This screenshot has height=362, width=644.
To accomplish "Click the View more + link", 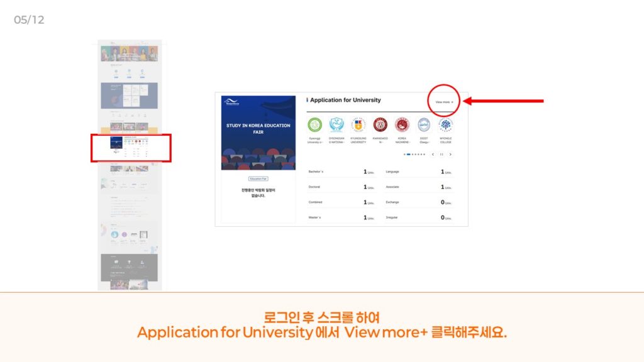I will coord(444,101).
